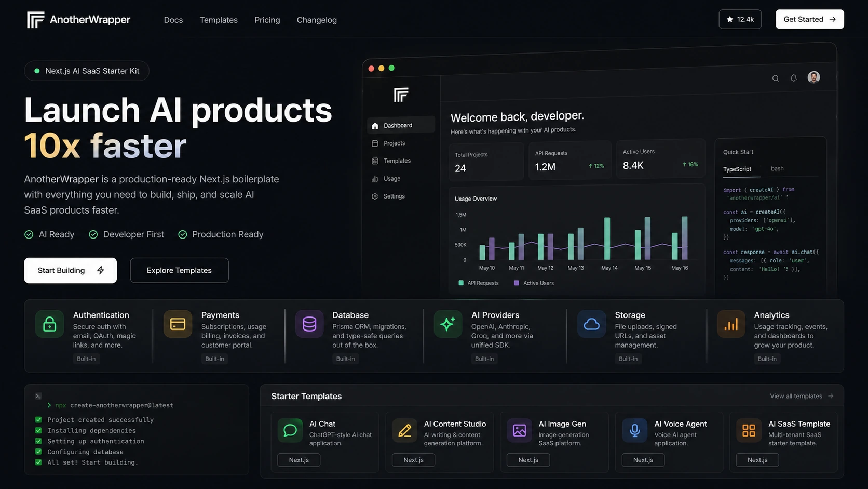Screen dimensions: 868x489
Task: Click the Authentication lock icon
Action: point(50,324)
